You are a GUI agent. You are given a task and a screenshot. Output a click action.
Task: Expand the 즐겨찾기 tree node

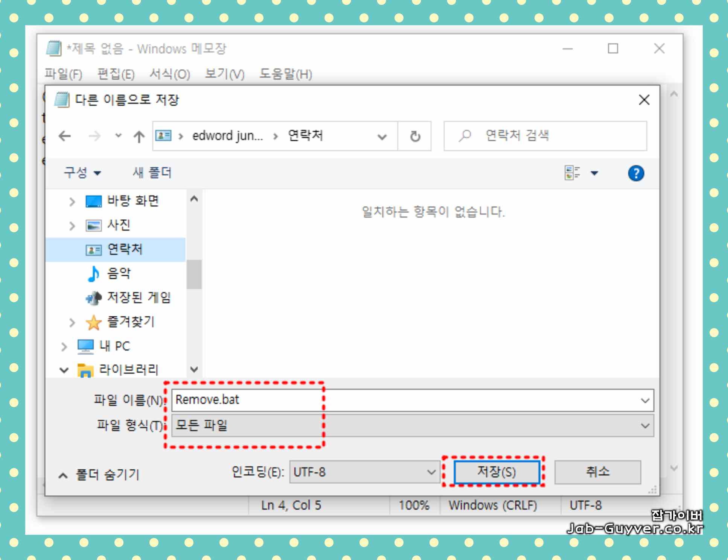tap(72, 322)
